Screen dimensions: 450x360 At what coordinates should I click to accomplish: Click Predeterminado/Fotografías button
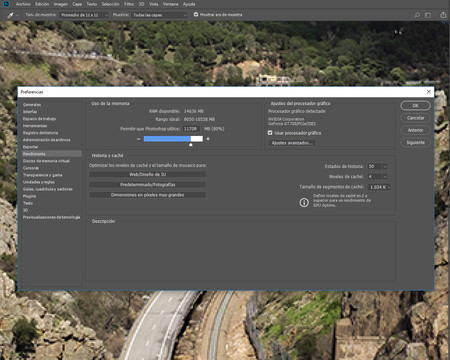point(147,185)
